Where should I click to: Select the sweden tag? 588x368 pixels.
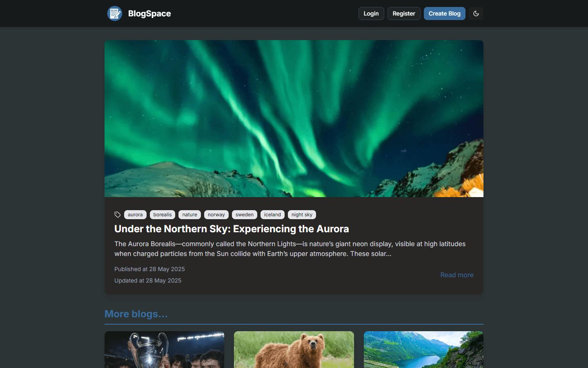(245, 215)
